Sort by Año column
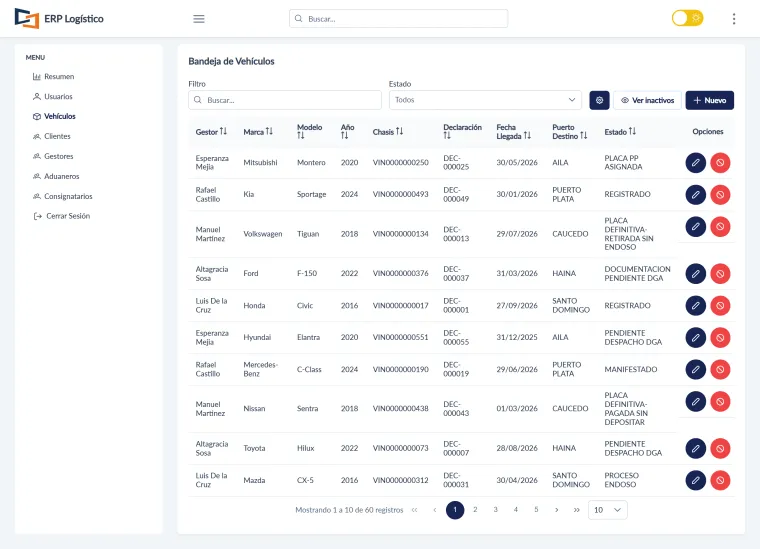Screen dimensions: 760x549 348,131
